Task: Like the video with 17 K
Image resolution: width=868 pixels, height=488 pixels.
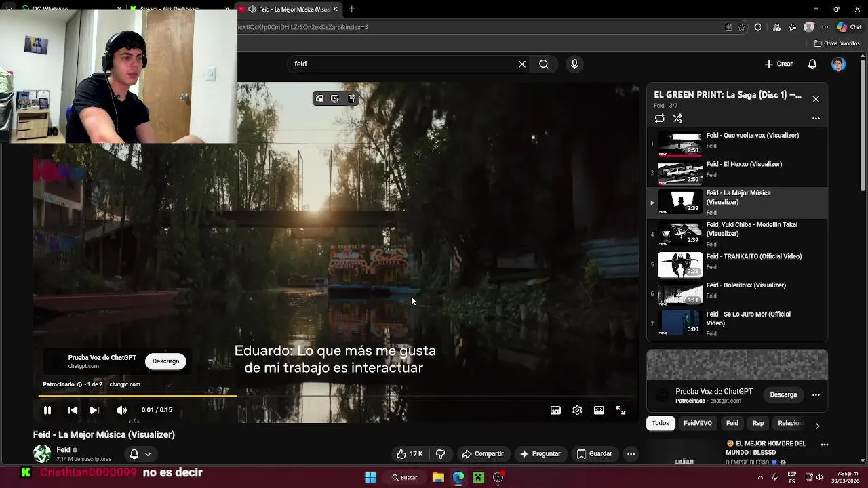Action: click(410, 454)
